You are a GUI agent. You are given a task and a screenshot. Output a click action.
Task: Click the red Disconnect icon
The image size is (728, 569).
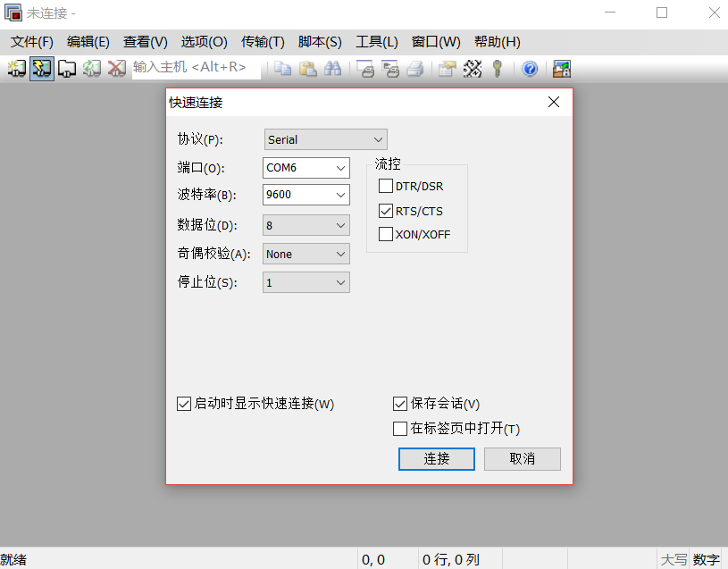pyautogui.click(x=117, y=69)
